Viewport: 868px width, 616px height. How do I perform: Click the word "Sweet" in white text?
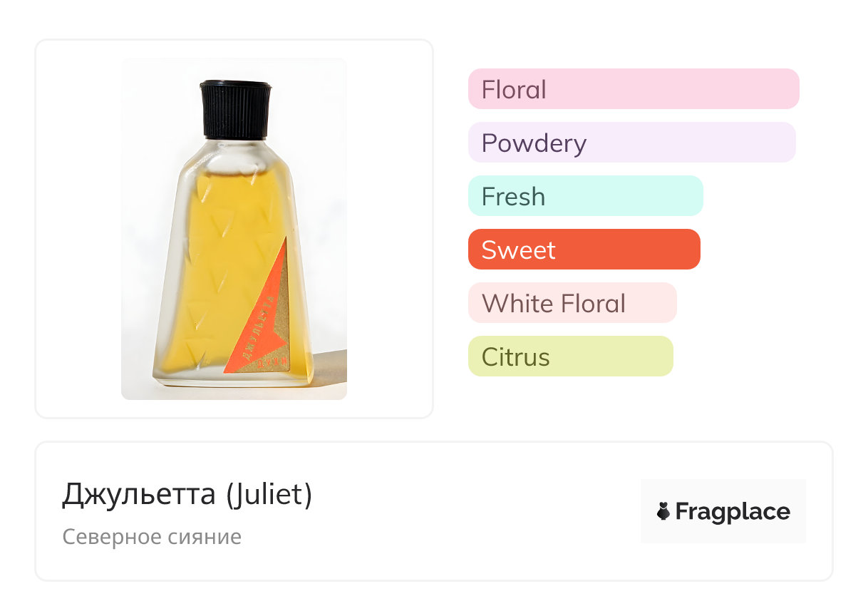pos(518,250)
